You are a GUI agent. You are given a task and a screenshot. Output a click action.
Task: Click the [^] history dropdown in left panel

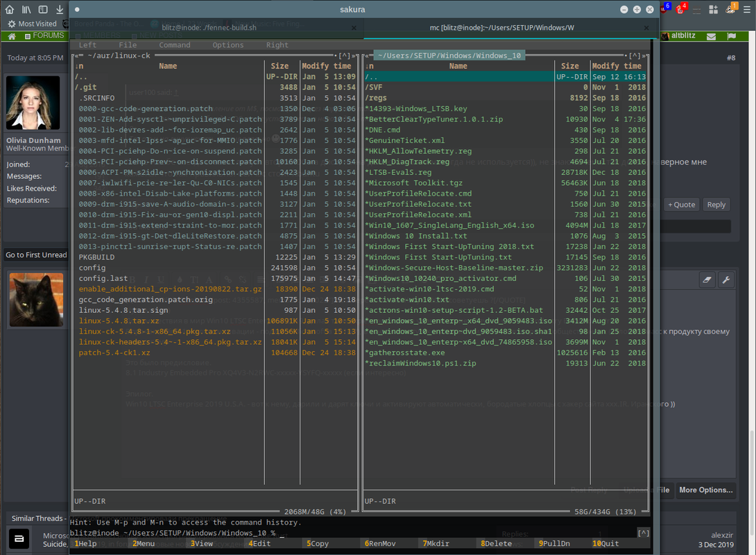345,55
